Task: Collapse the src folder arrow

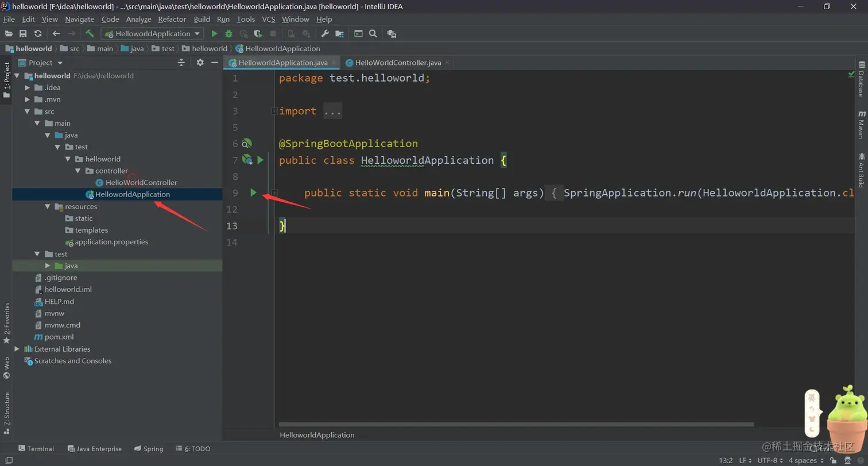Action: point(27,111)
